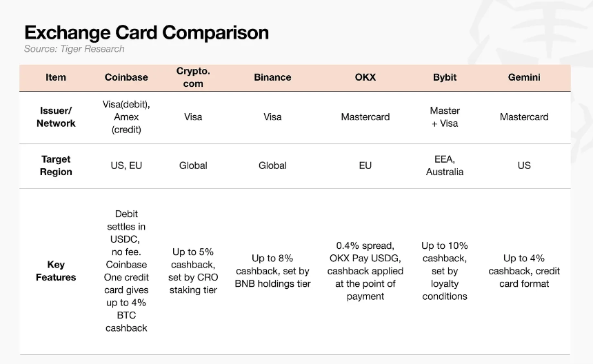This screenshot has height=364, width=593.
Task: Select the Gemini column header
Action: pos(524,77)
